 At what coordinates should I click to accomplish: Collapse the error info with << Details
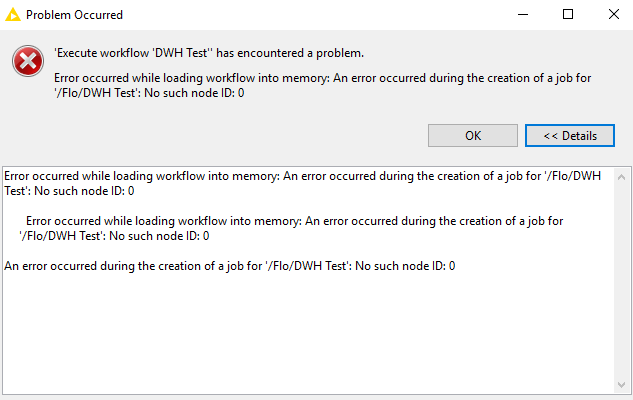[570, 136]
